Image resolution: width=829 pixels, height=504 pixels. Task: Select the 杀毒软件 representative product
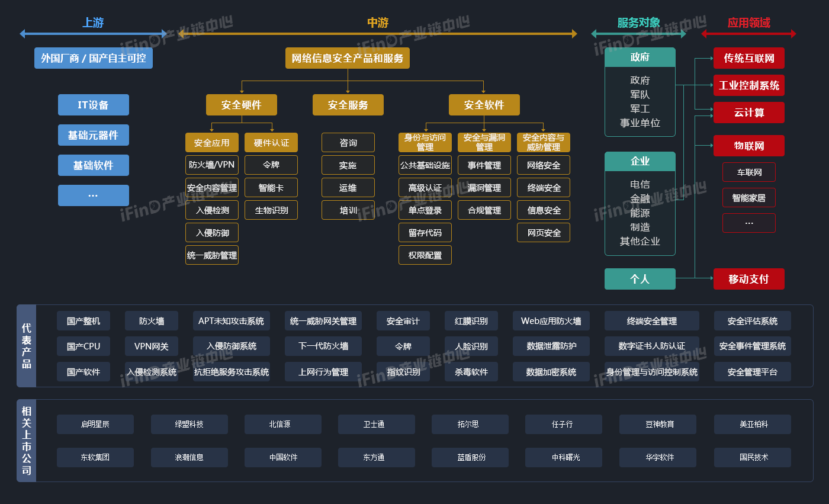click(471, 372)
